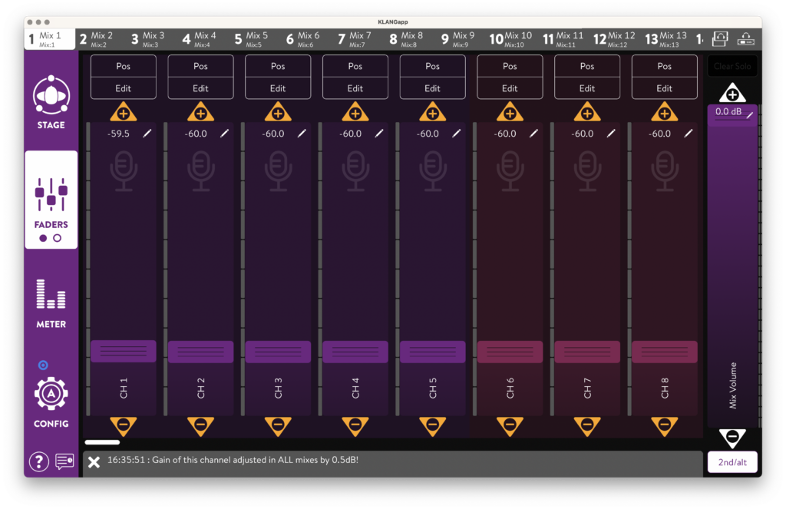Click the -60.0 value on CH 2

pos(195,134)
